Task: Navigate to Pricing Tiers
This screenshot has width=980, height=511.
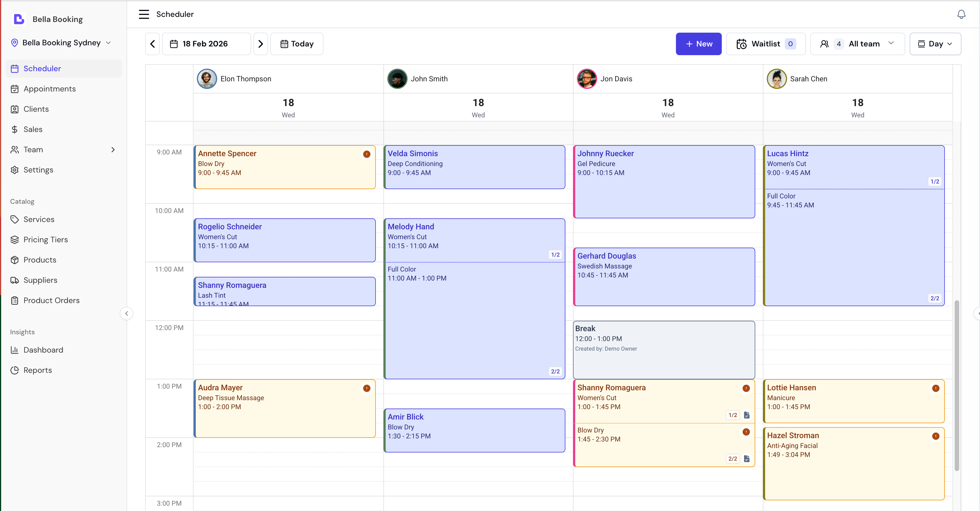Action: click(x=46, y=239)
